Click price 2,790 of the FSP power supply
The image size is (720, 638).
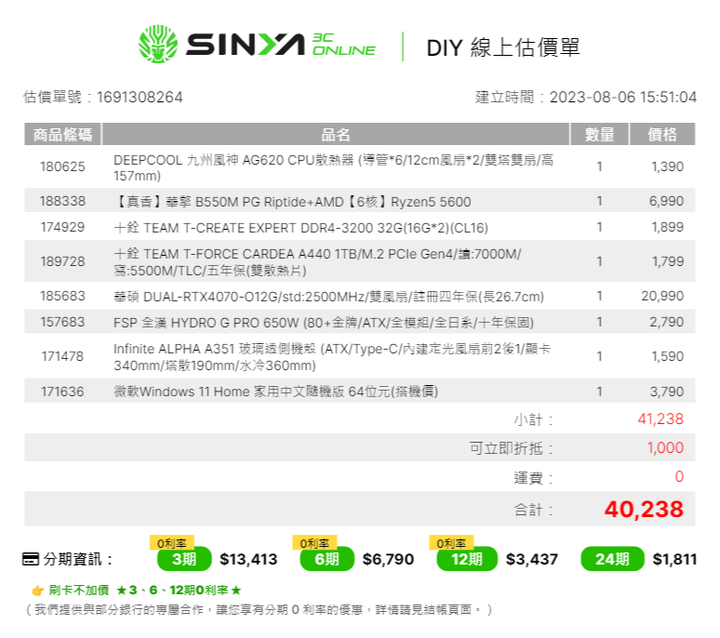coord(667,322)
